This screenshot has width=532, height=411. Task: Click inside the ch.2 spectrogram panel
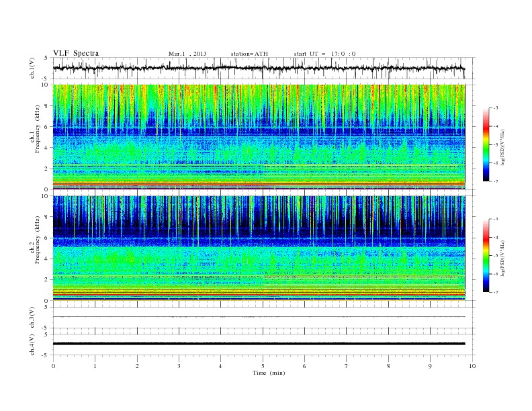tap(259, 248)
